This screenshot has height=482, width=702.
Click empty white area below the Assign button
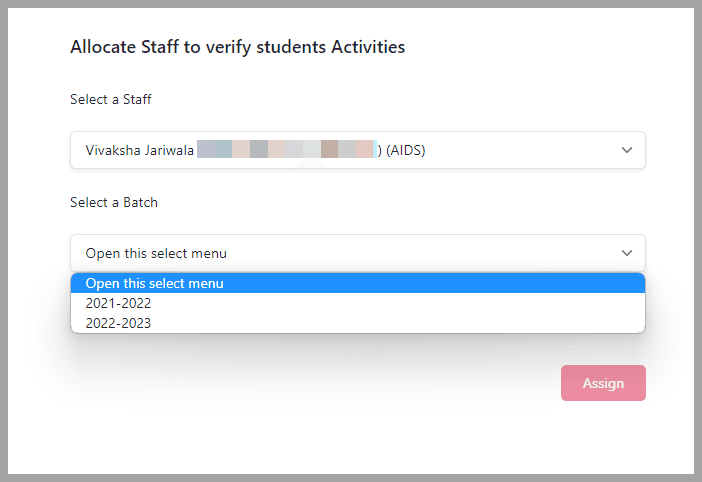click(603, 436)
